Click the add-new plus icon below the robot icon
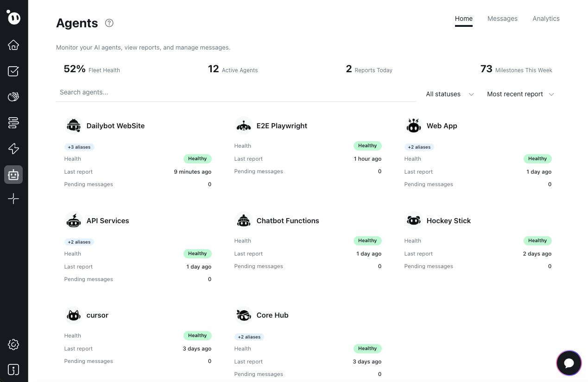Viewport: 588px width, 382px height. pyautogui.click(x=13, y=199)
